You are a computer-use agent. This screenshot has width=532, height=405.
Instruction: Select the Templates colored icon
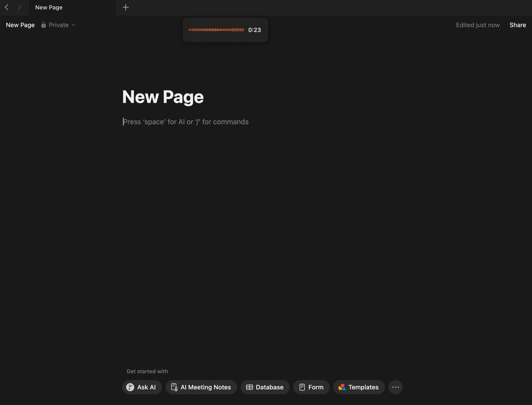pos(342,387)
